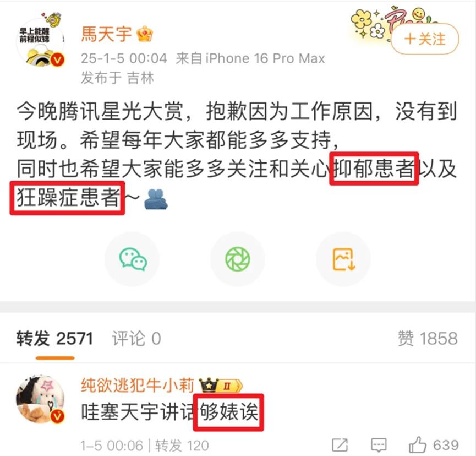
Task: Switch to the 评论 0 tab
Action: click(x=136, y=339)
